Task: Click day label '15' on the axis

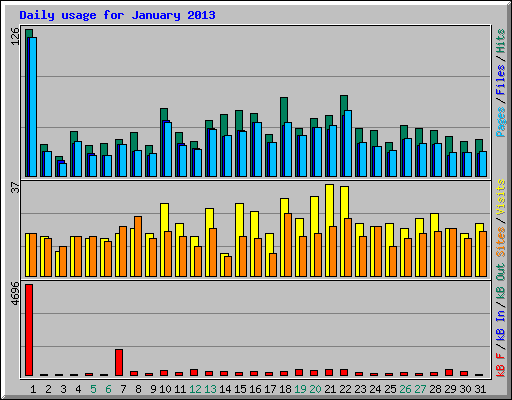Action: [x=240, y=389]
